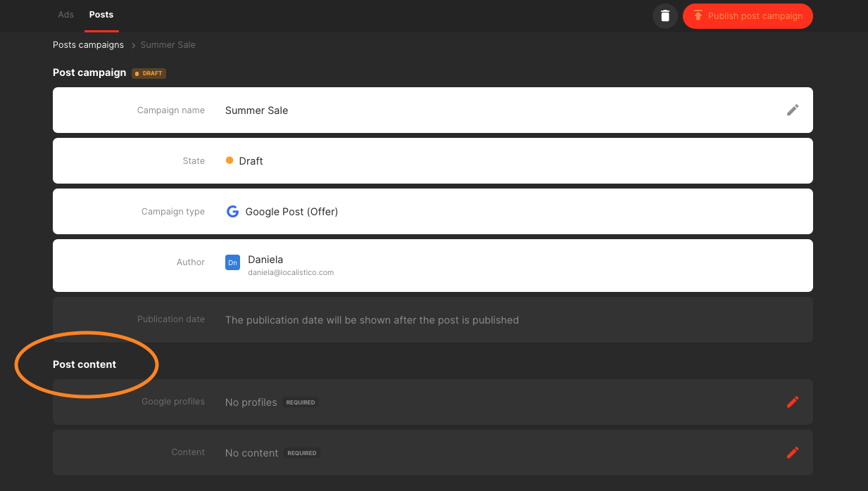Click the Publication date label
This screenshot has height=491, width=868.
[x=171, y=319]
